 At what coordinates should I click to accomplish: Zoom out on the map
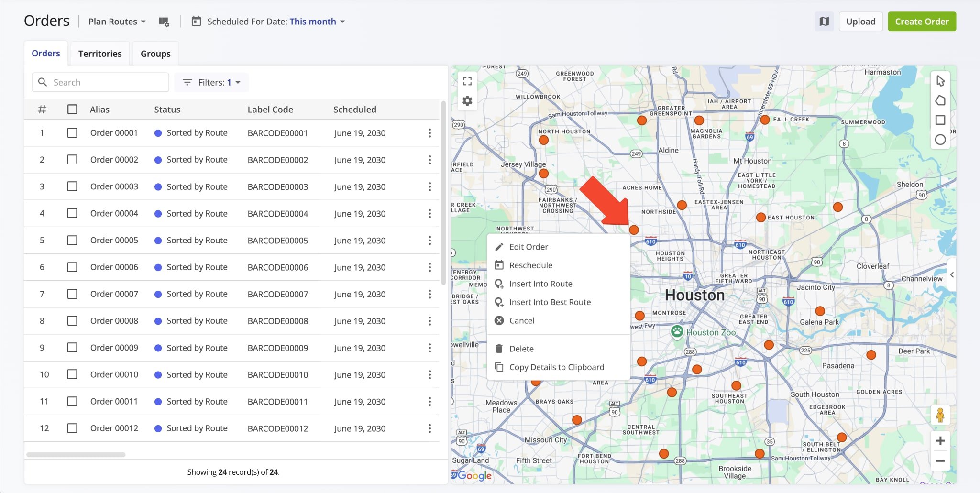(940, 461)
